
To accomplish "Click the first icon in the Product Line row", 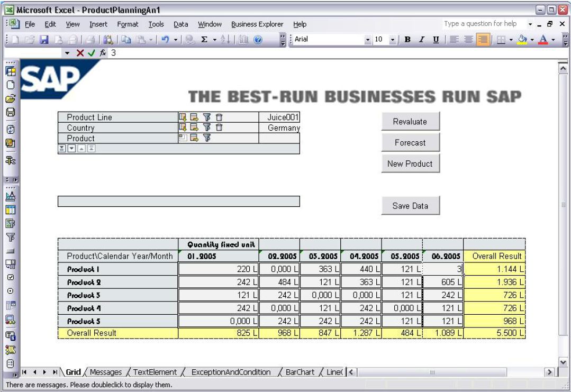I will pos(183,117).
